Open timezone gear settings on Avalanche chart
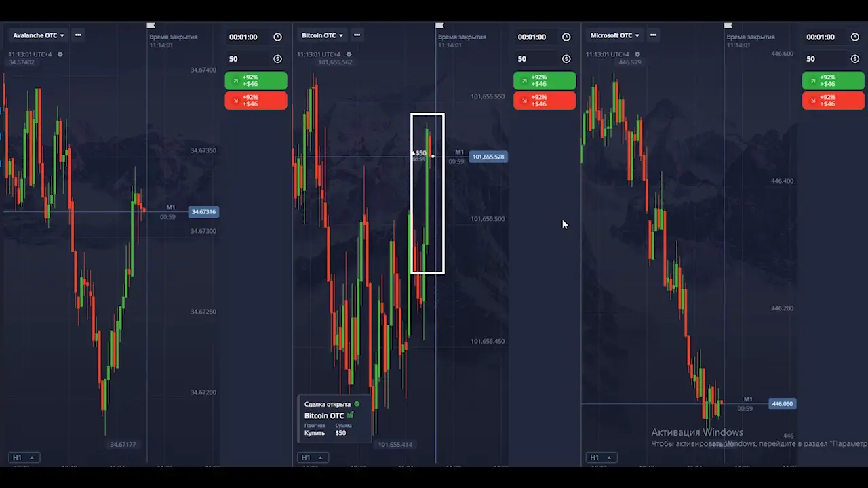This screenshot has width=868, height=488. coord(60,54)
